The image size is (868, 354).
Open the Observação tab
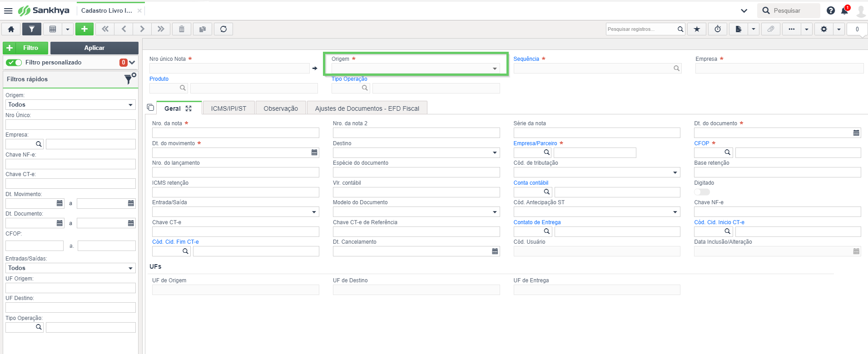click(281, 108)
